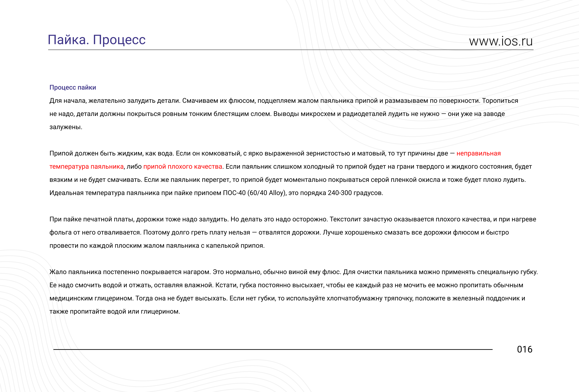
Task: Click the temperature range "240-300 градусов"
Action: tap(355, 193)
